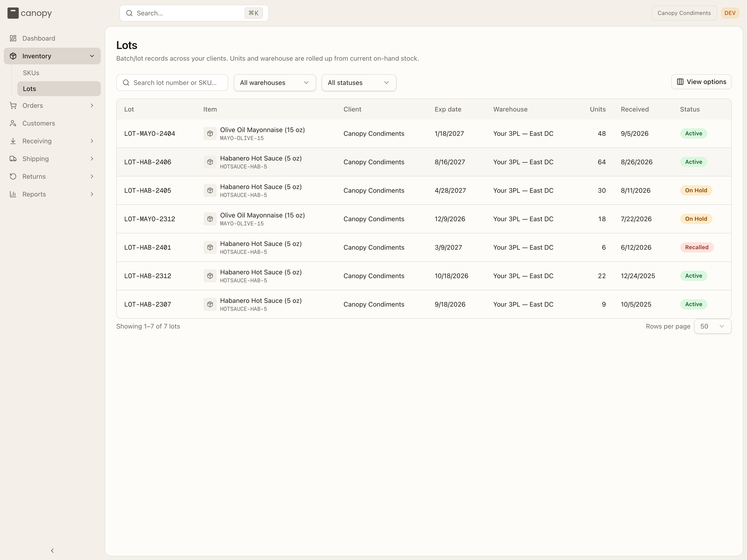Click the Canopy logo icon
This screenshot has width=747, height=560.
click(13, 13)
